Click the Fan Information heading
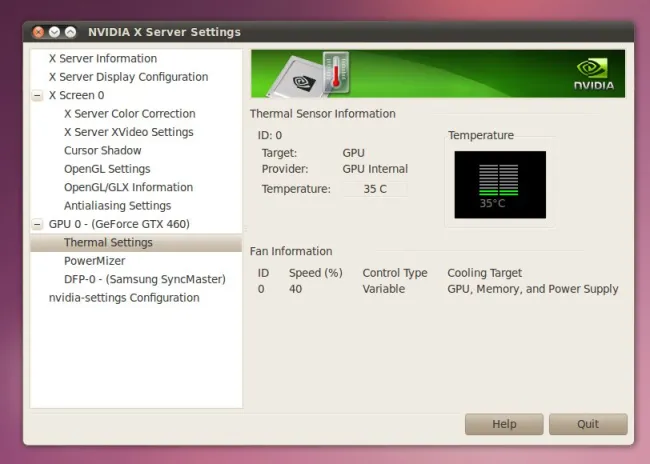 tap(291, 251)
